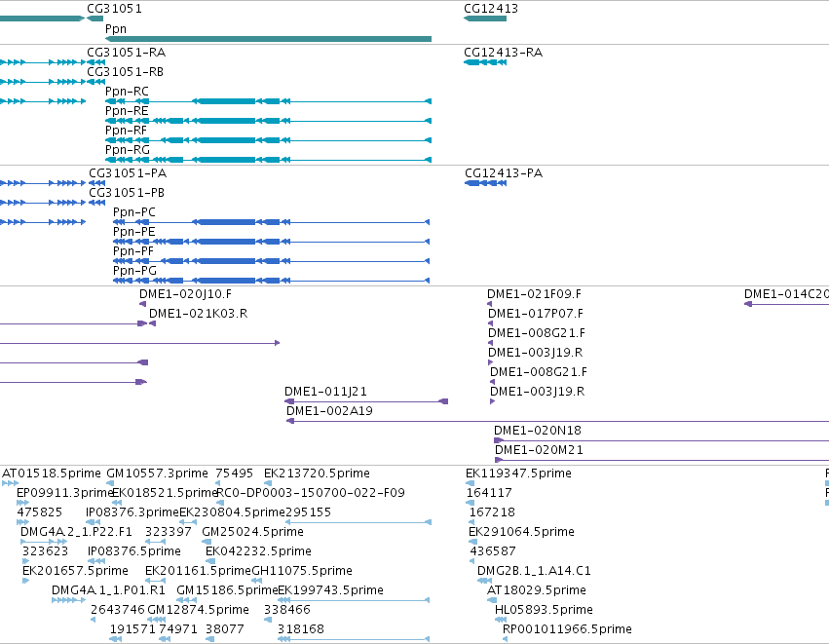Select the HL05893.5prime EST label
This screenshot has height=644, width=829.
tap(544, 611)
